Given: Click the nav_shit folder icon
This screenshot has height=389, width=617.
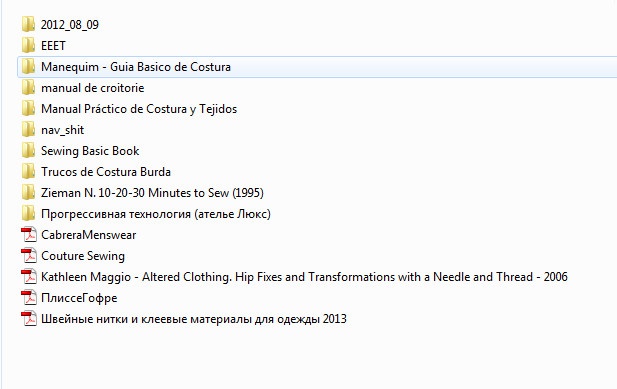Looking at the screenshot, I should coord(28,130).
